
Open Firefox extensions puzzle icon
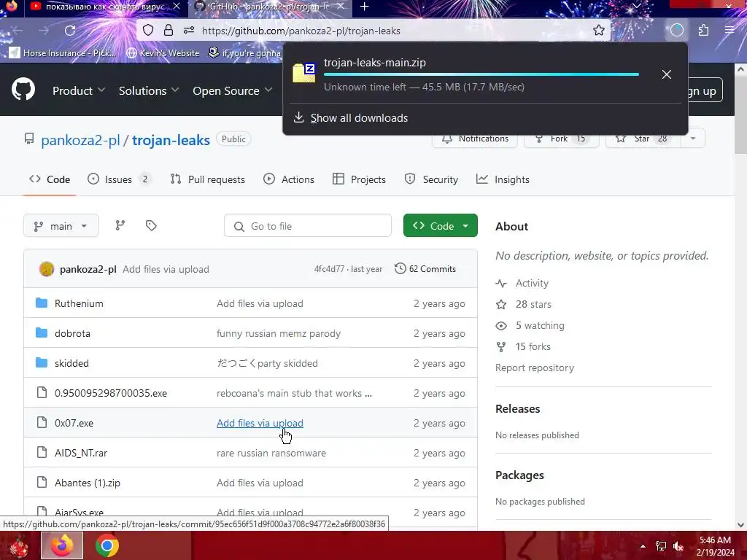coord(704,31)
